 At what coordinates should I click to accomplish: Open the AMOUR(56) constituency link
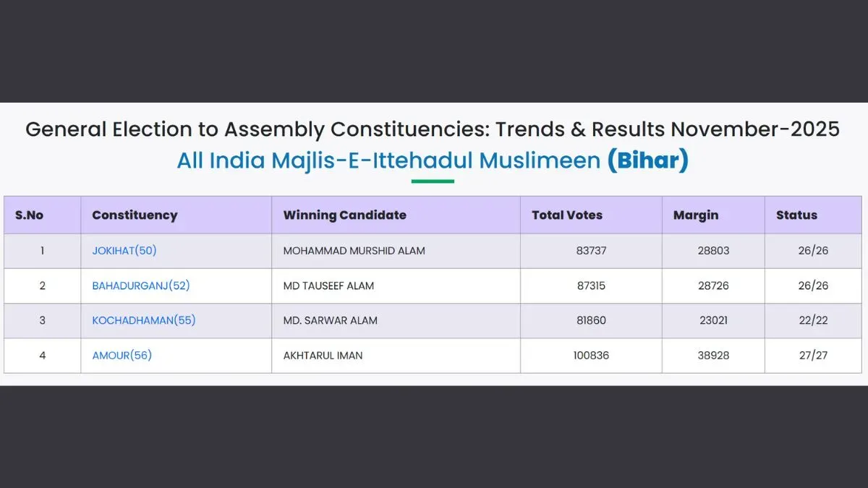(x=121, y=355)
